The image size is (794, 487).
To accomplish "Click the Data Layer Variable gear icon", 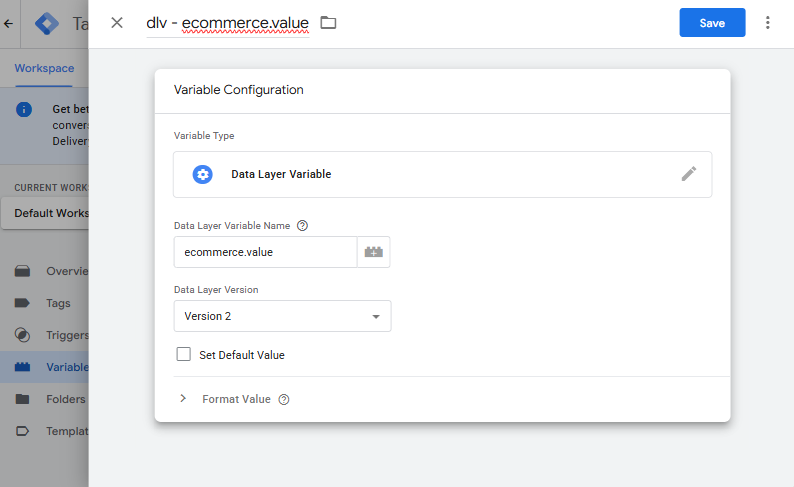I will click(203, 174).
